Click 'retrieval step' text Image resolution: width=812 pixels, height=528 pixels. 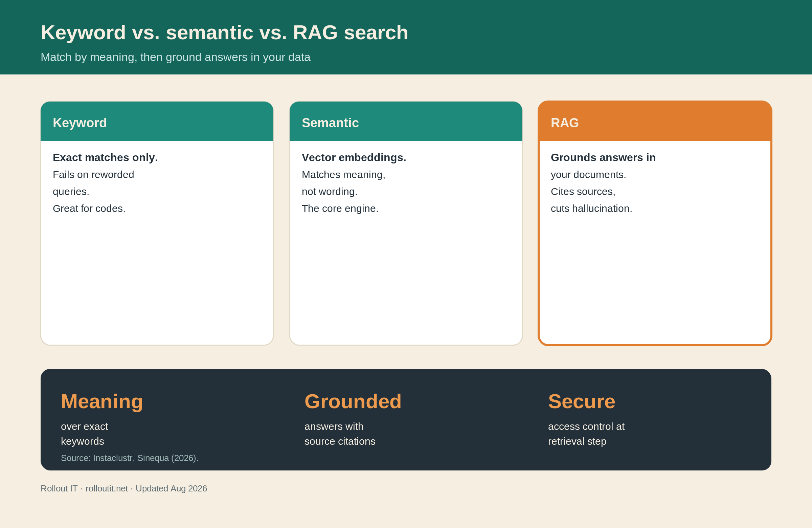(577, 441)
